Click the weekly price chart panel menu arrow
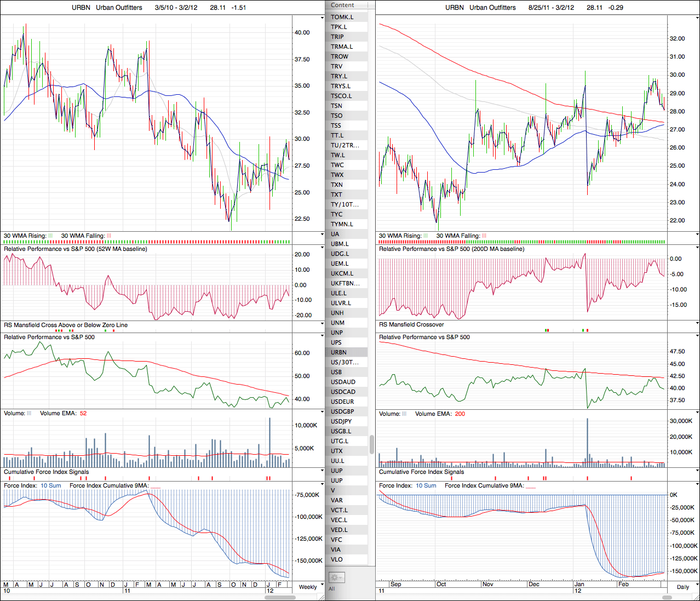Image resolution: width=700 pixels, height=601 pixels. pos(322,18)
